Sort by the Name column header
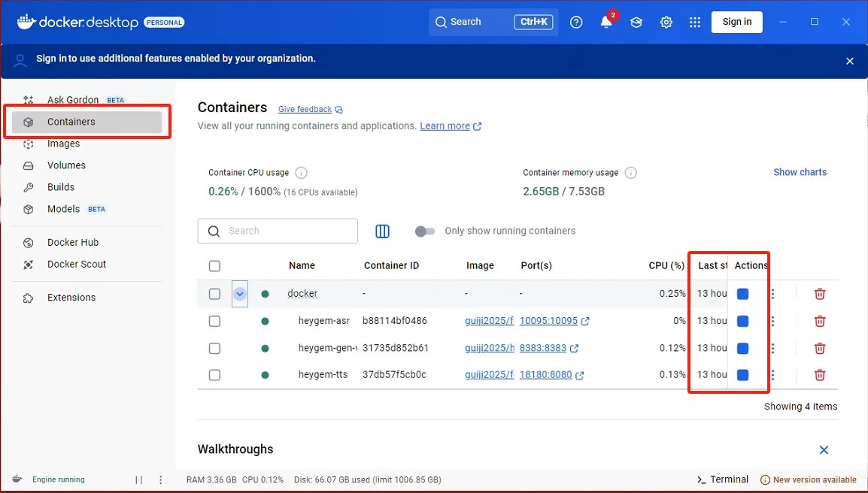Screen dimensions: 868x493 pyautogui.click(x=302, y=266)
